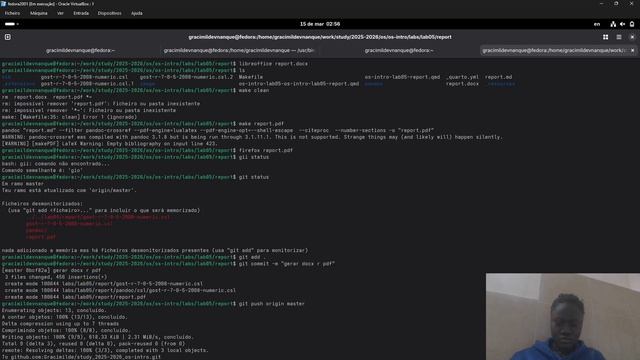Screen dimensions: 640x360
Task: Switch to third tab gracimildevnanque@fedora:~
Action: pos(399,51)
